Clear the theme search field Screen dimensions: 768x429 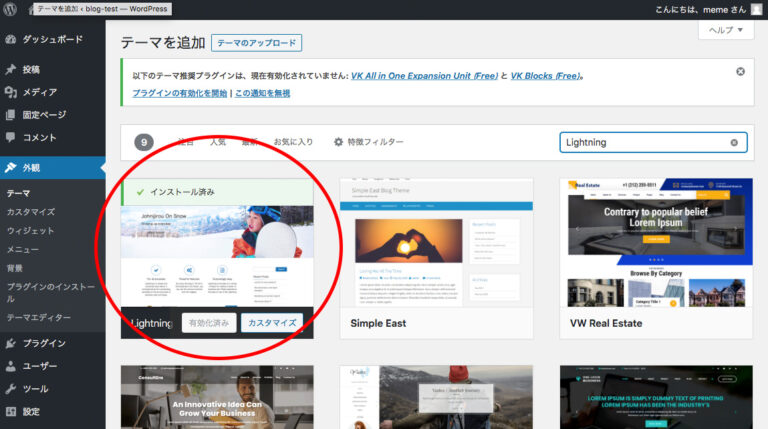734,143
